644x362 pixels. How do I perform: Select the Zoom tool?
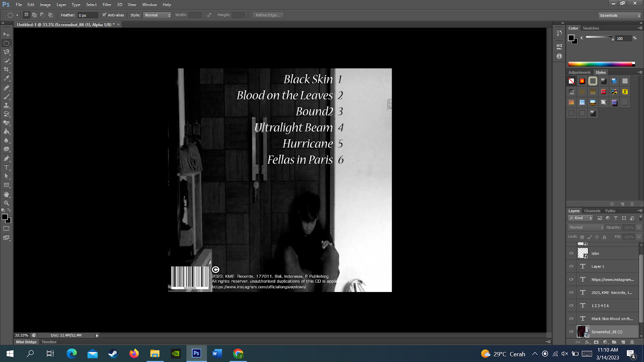coord(6,203)
